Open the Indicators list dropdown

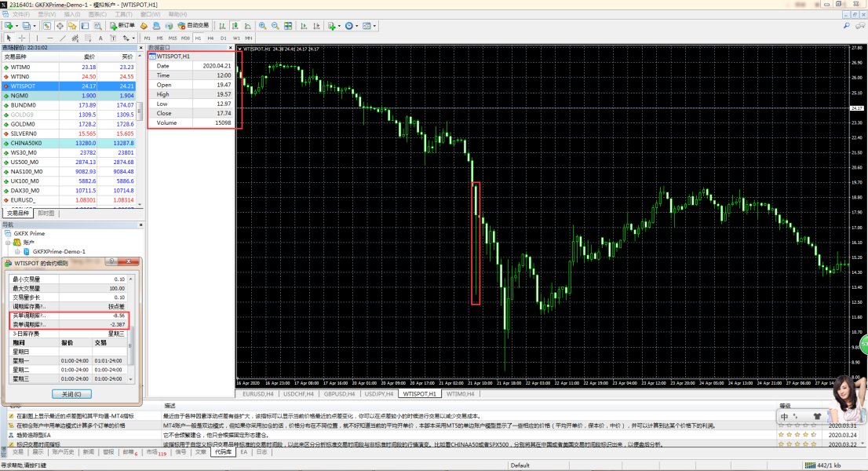(334, 25)
